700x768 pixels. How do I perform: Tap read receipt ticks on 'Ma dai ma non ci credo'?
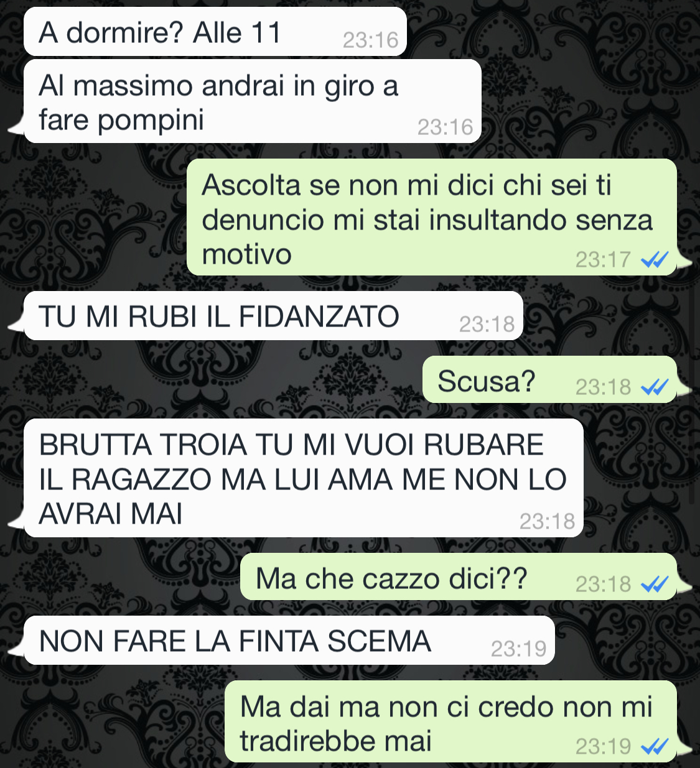pyautogui.click(x=655, y=746)
